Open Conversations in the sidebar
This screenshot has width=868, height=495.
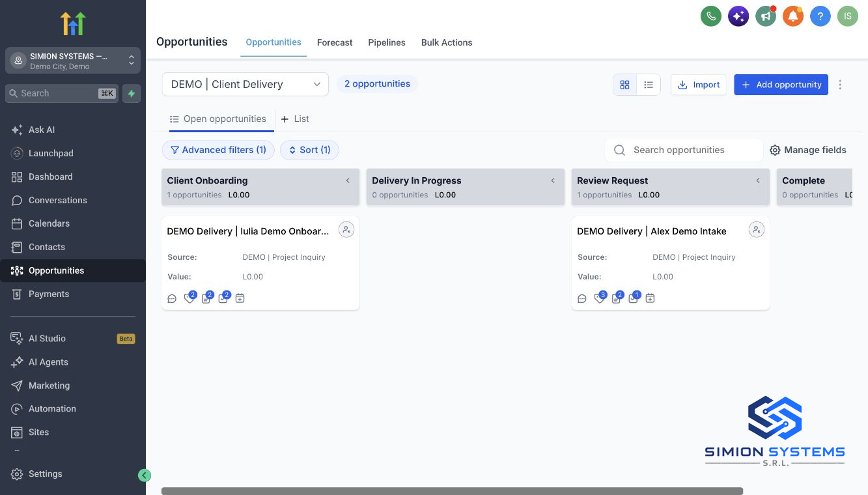pyautogui.click(x=73, y=200)
